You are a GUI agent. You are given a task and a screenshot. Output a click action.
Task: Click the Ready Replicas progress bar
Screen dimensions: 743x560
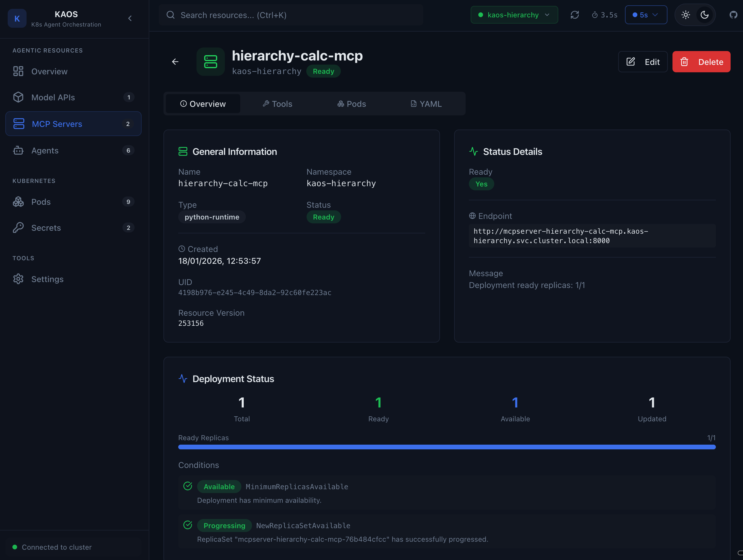447,447
